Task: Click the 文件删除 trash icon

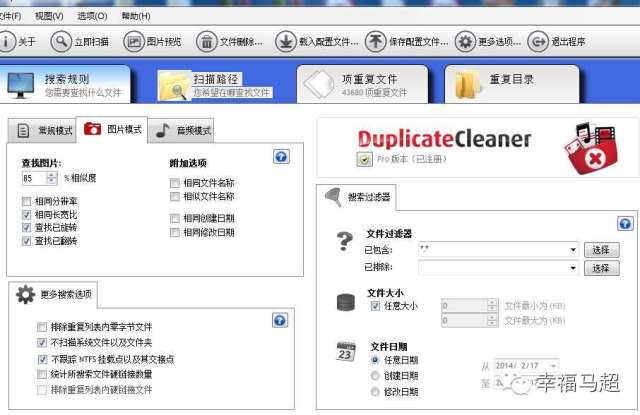Action: coord(207,42)
